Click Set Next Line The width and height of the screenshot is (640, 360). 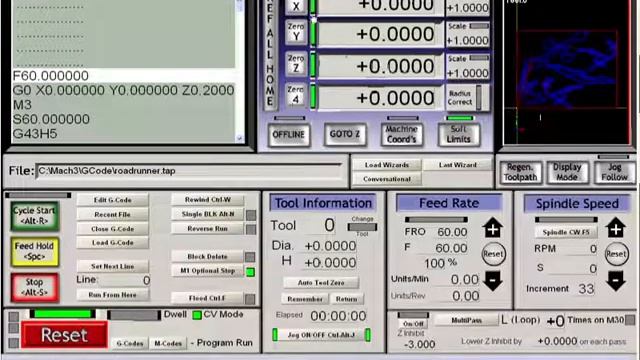112,266
